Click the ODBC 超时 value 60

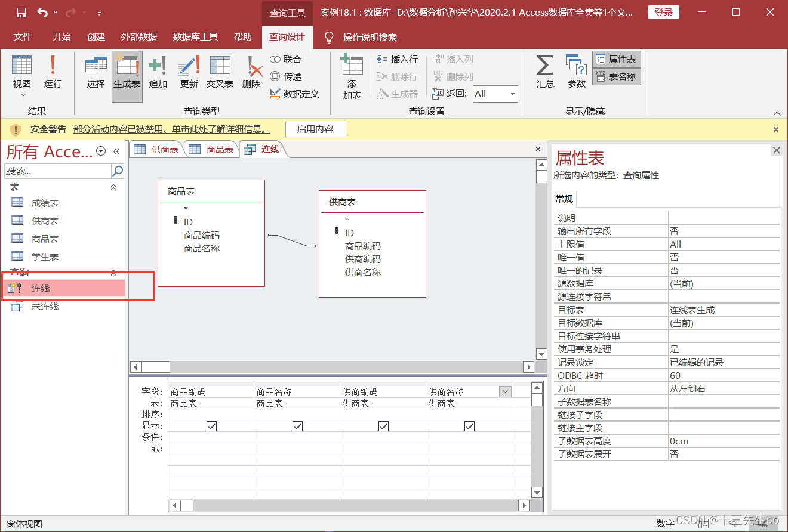[724, 375]
